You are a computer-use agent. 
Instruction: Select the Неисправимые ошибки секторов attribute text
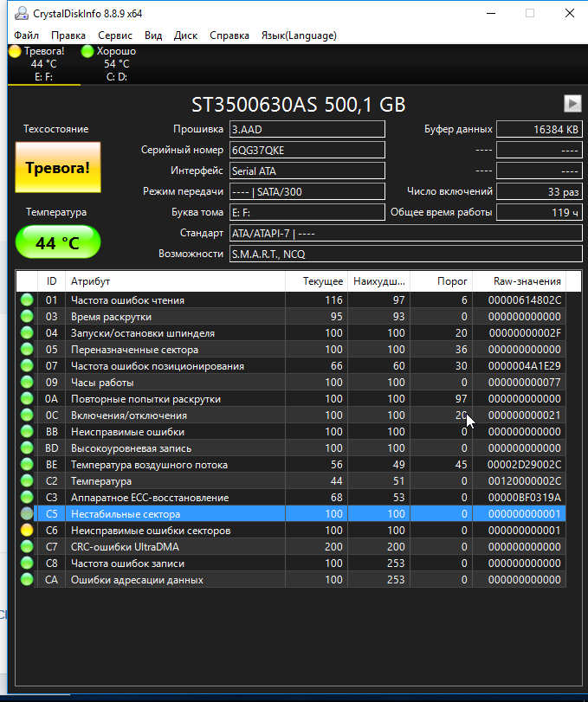tap(151, 531)
